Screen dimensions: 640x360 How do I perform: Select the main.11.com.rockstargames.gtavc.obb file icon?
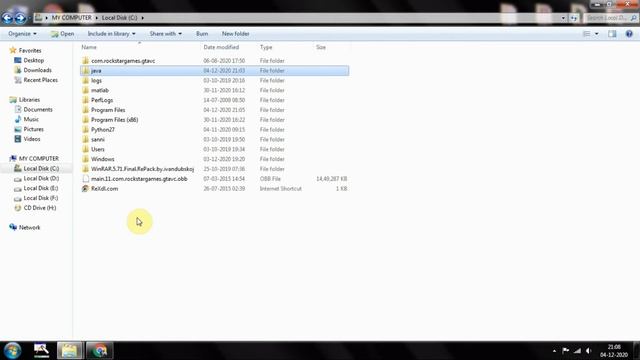coord(85,179)
